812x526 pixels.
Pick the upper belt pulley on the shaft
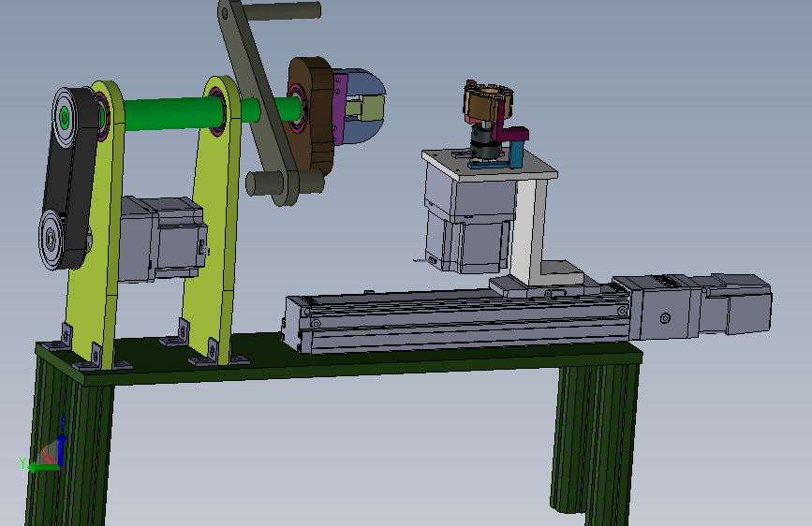click(x=65, y=118)
